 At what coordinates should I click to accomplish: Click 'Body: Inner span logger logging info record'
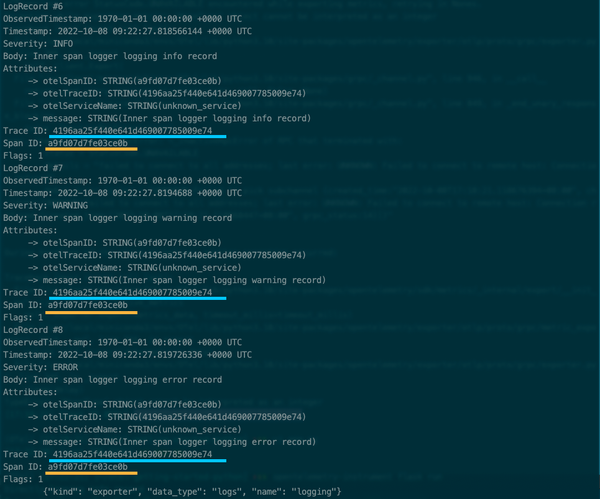click(x=110, y=56)
